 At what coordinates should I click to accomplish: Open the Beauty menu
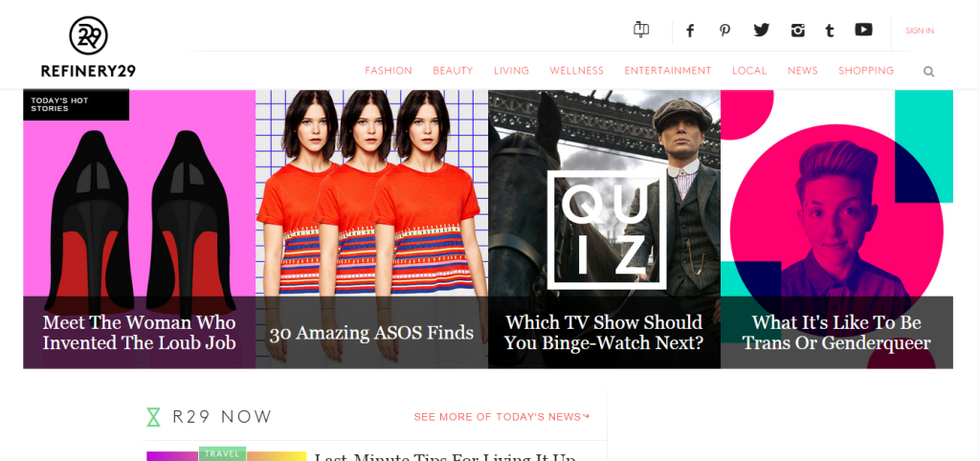pyautogui.click(x=453, y=71)
